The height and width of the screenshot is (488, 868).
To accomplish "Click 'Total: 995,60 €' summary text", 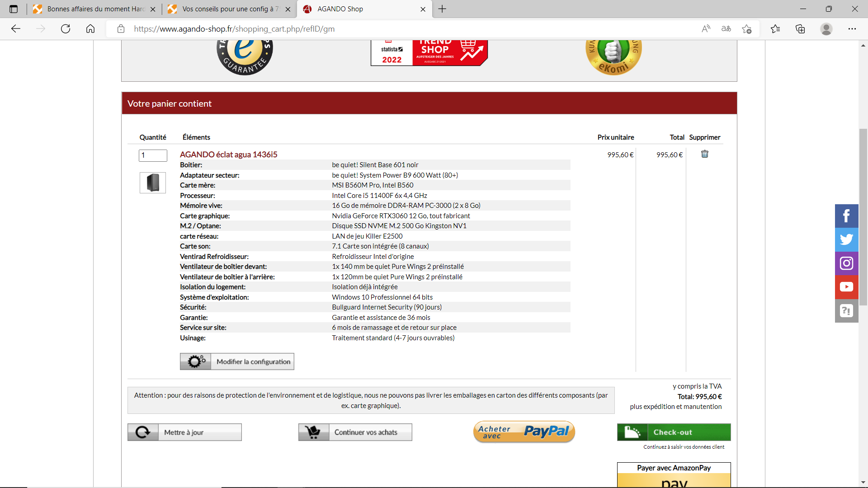I will (x=699, y=397).
